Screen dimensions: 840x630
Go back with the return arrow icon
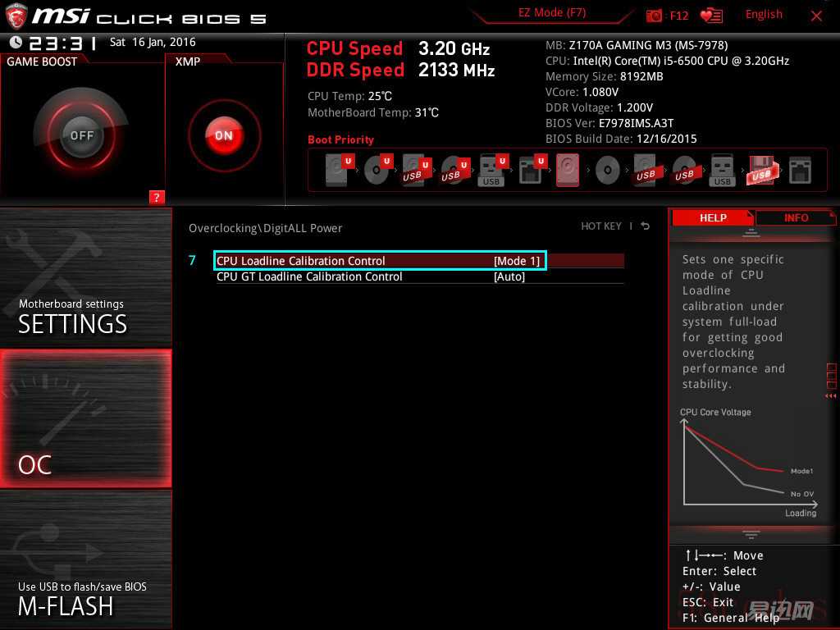pos(646,226)
